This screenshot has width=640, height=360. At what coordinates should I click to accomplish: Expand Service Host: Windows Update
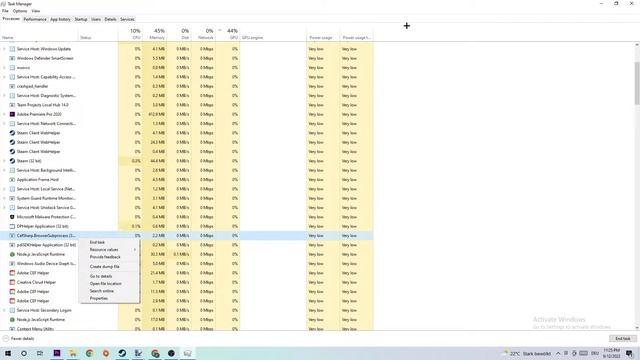pyautogui.click(x=4, y=49)
